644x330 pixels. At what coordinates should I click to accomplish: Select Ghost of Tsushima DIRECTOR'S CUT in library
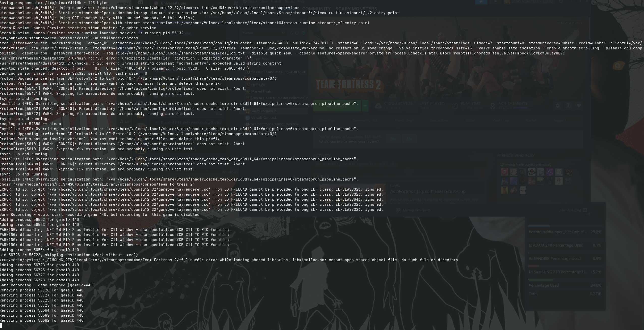pos(279,72)
